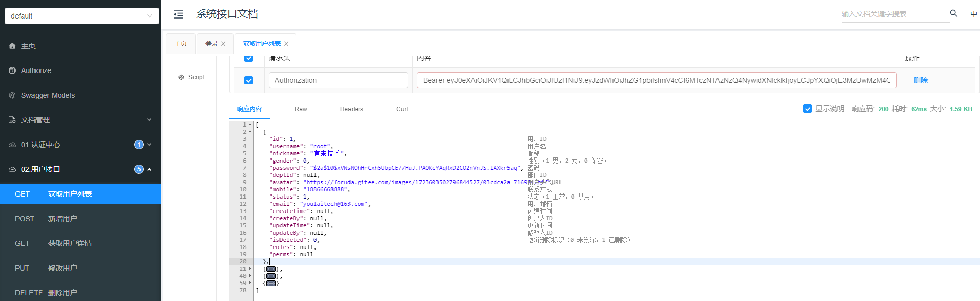Collapse the array at line 1
The width and height of the screenshot is (980, 301).
tap(250, 125)
